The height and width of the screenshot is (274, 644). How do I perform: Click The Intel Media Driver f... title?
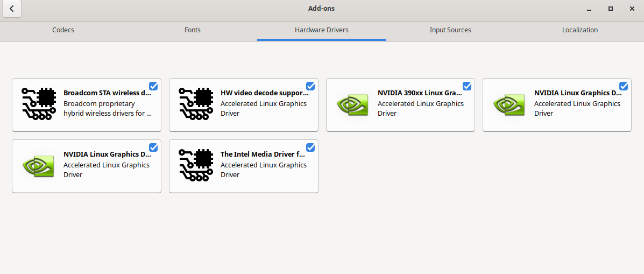tap(263, 154)
